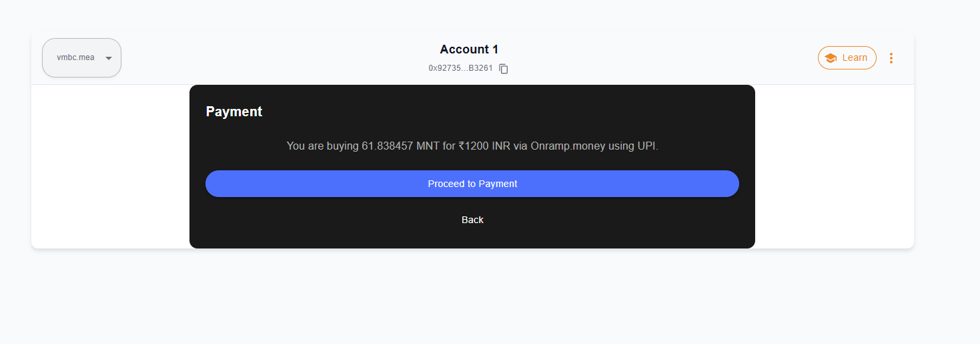Click white card area left of dialog
Viewport: 980px width, 344px height.
[110, 166]
